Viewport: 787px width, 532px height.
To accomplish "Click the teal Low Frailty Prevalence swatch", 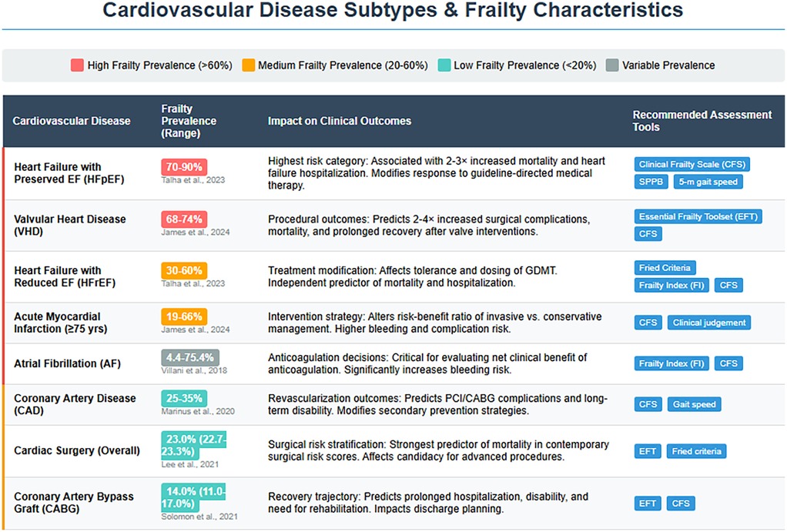I will pos(444,65).
